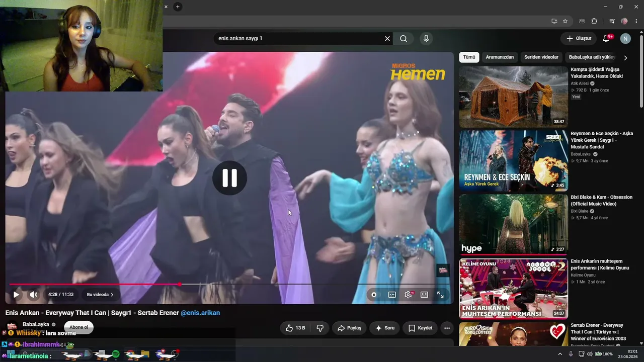This screenshot has height=362, width=644.
Task: Toggle subtitles/captions button
Action: coord(392,295)
